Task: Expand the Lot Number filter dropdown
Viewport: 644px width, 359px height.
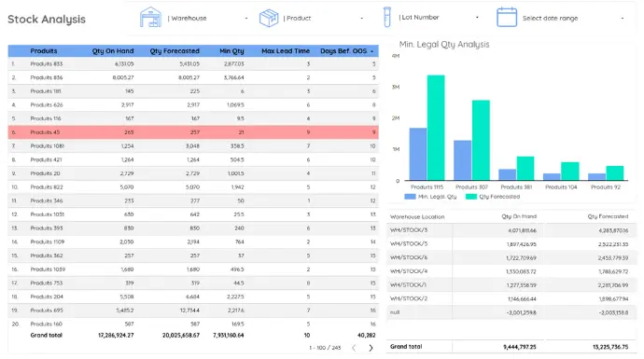Action: coord(439,17)
